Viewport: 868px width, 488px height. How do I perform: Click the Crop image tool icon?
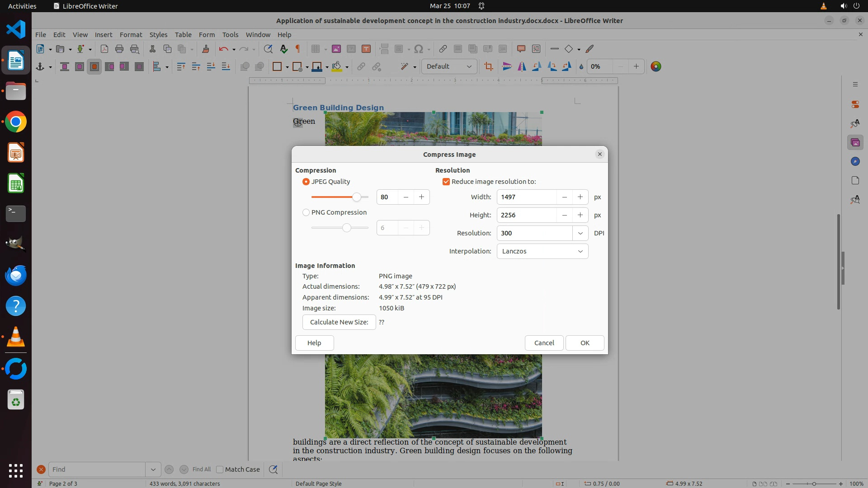pyautogui.click(x=488, y=66)
